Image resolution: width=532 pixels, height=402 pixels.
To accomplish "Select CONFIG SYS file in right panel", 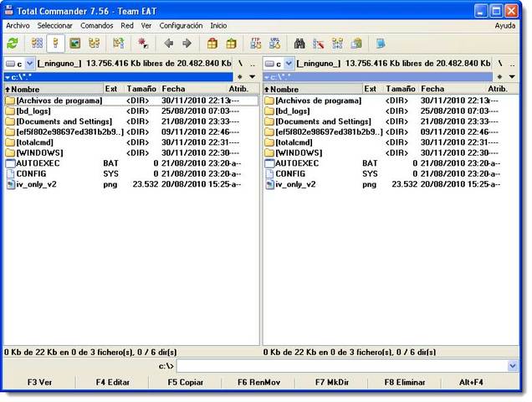I will coord(390,173).
